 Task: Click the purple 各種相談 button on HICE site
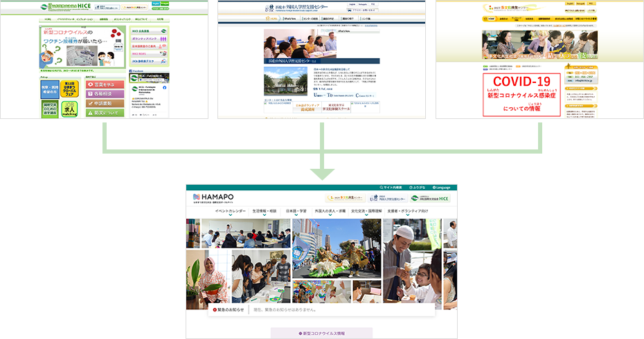(x=105, y=93)
